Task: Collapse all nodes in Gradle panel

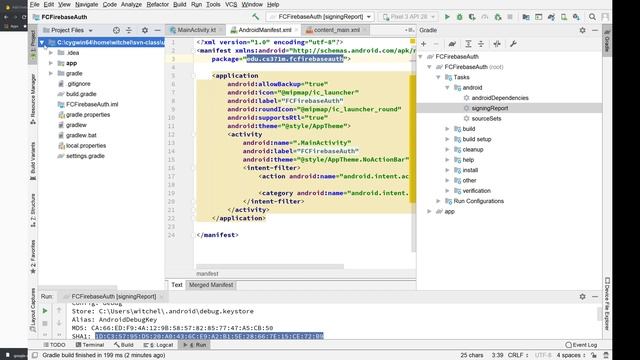Action: (481, 44)
